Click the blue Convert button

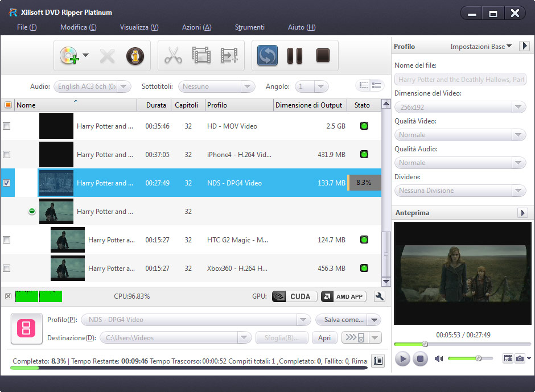267,56
